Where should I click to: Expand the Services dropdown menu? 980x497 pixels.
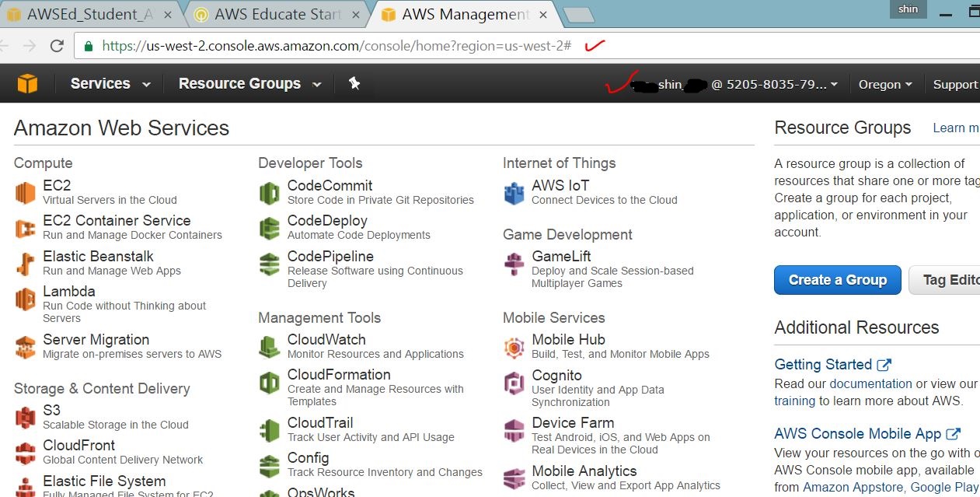click(110, 84)
